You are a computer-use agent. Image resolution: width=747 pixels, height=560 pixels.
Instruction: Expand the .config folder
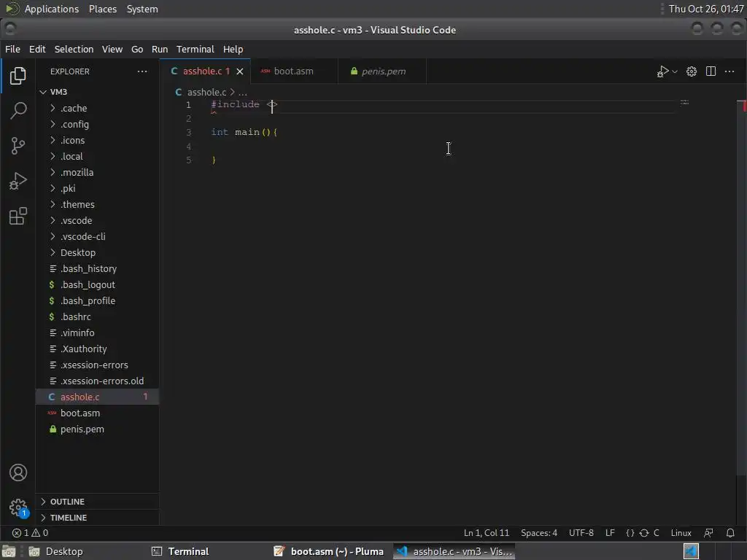pos(97,124)
